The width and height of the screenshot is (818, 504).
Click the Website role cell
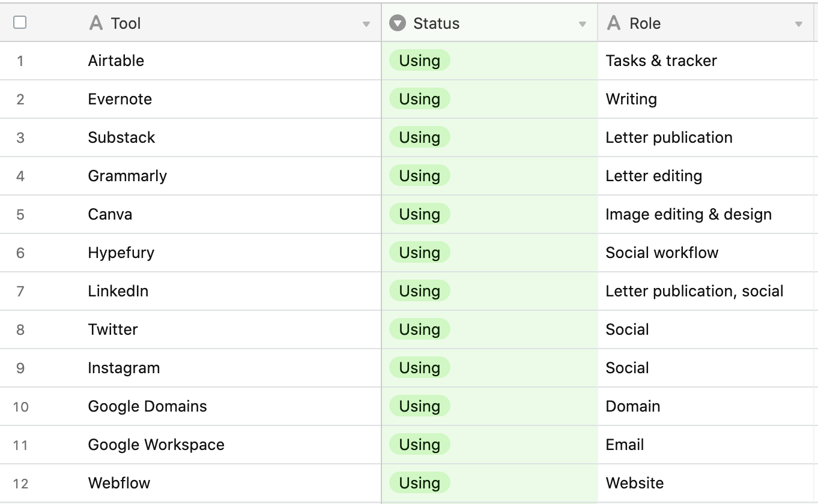point(706,483)
